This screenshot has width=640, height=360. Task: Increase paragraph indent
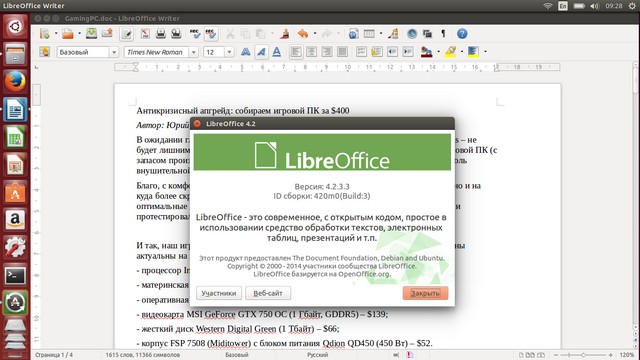pyautogui.click(x=408, y=52)
